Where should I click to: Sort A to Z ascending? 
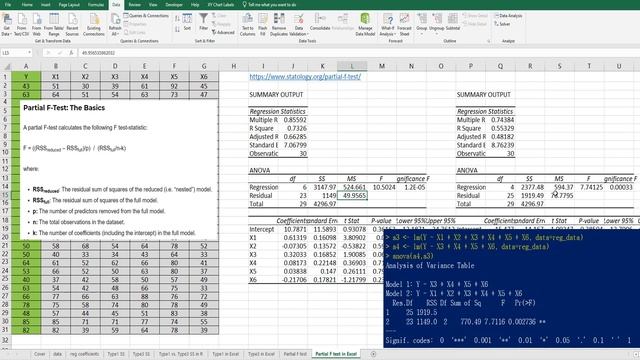[177, 19]
